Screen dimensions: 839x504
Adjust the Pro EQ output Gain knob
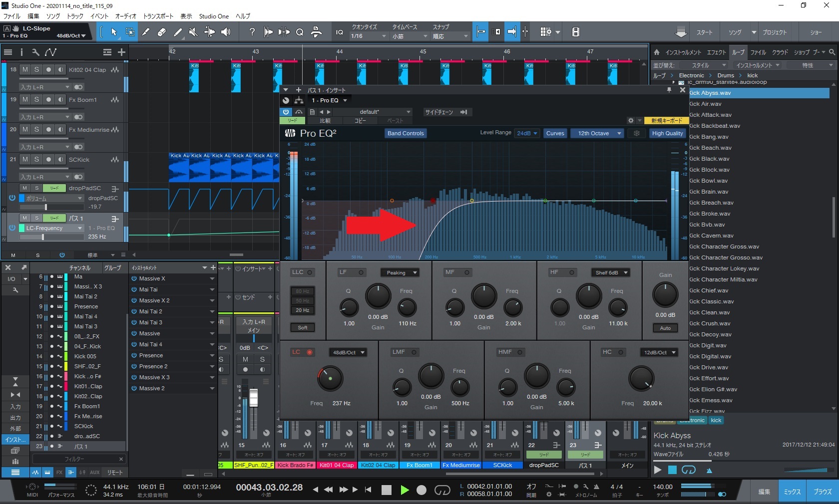[665, 294]
